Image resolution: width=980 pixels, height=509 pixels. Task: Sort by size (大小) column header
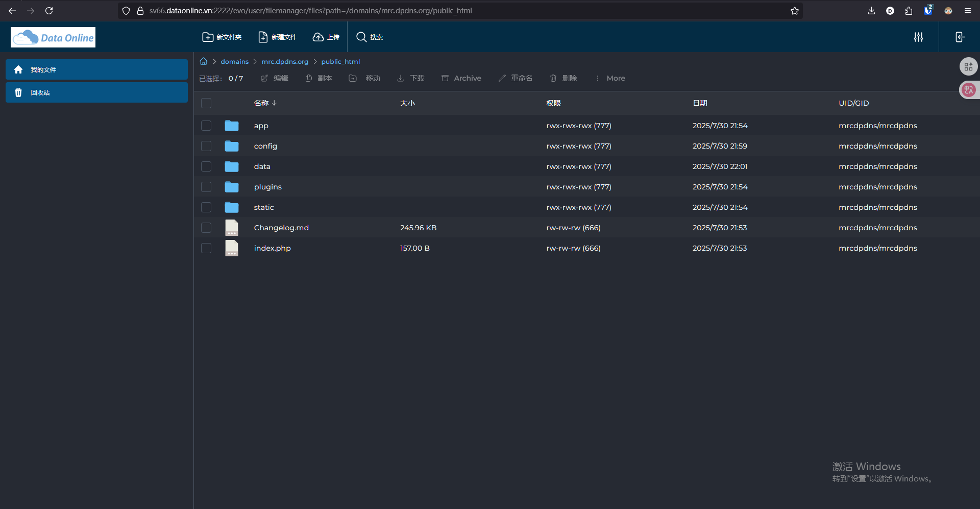pyautogui.click(x=407, y=103)
